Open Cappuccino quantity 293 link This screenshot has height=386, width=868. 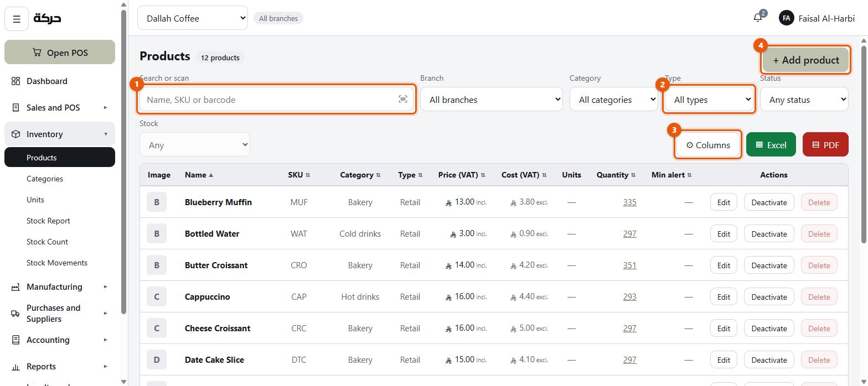point(629,297)
